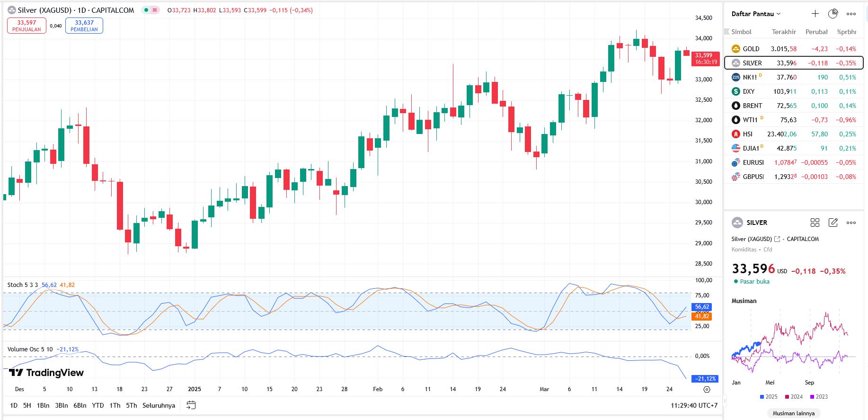Click the Musiman lainnya button
The width and height of the screenshot is (868, 420).
794,413
